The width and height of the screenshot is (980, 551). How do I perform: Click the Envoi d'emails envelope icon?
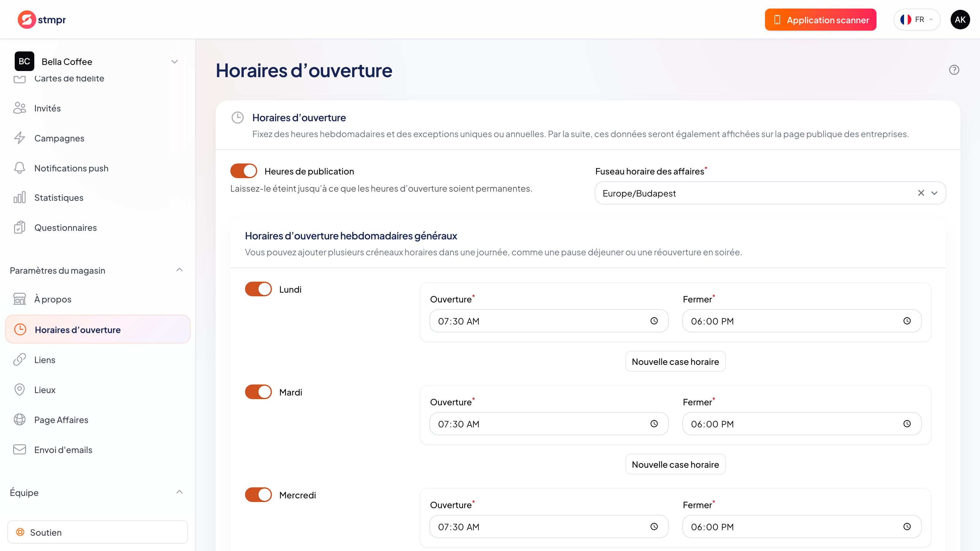(x=19, y=449)
